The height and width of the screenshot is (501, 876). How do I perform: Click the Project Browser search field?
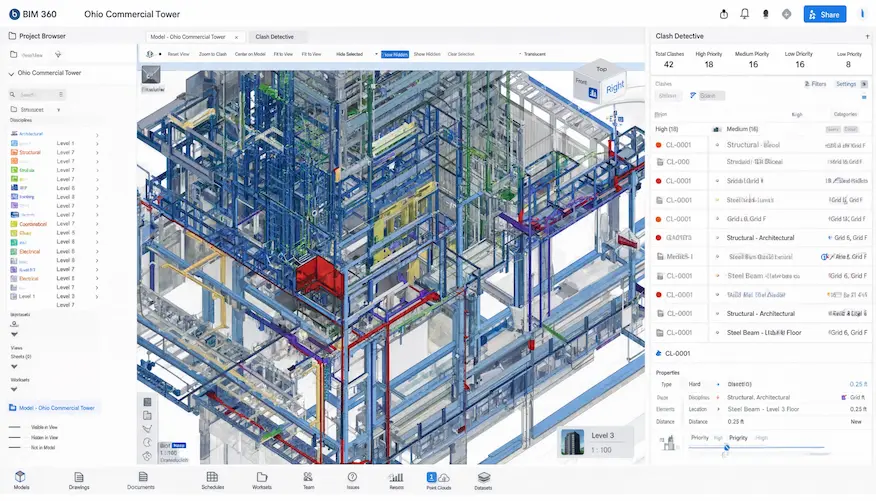click(x=37, y=94)
